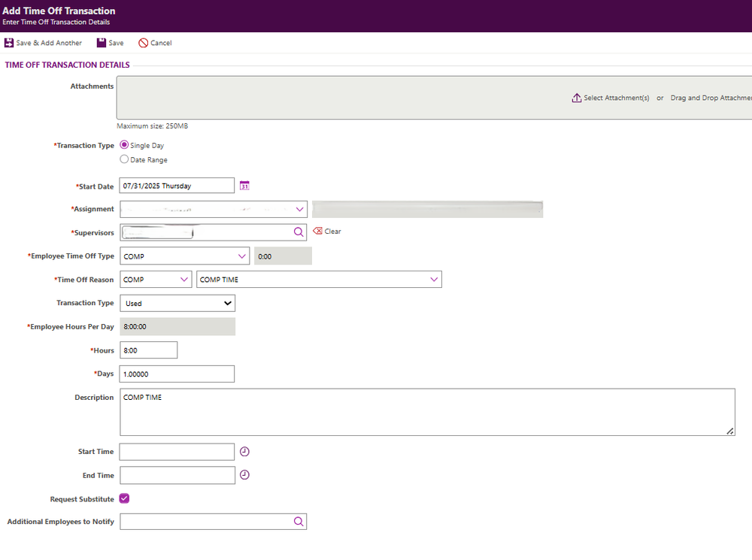752x560 pixels.
Task: Click the Save button label
Action: point(116,43)
